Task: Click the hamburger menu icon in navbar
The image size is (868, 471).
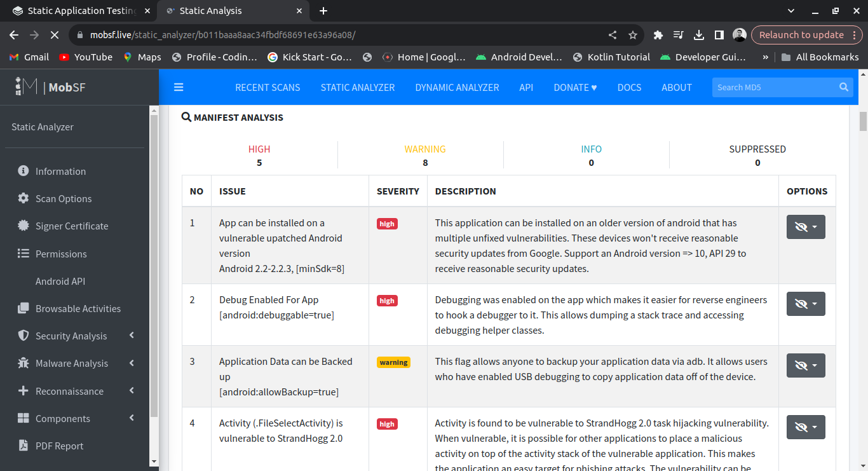Action: coord(179,88)
